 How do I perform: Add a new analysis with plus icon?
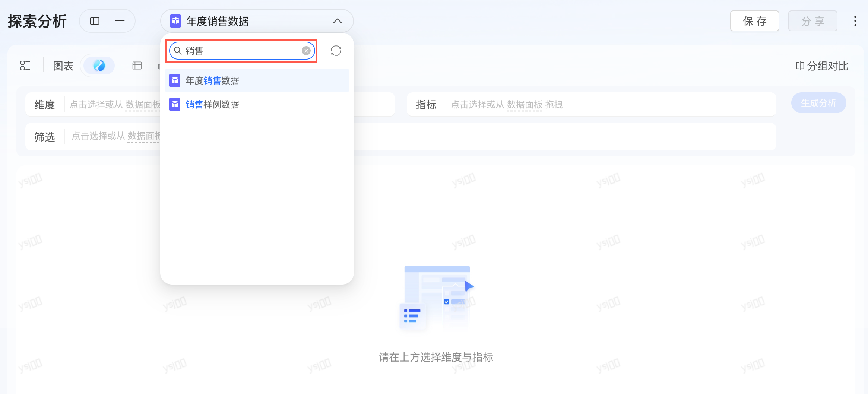120,21
